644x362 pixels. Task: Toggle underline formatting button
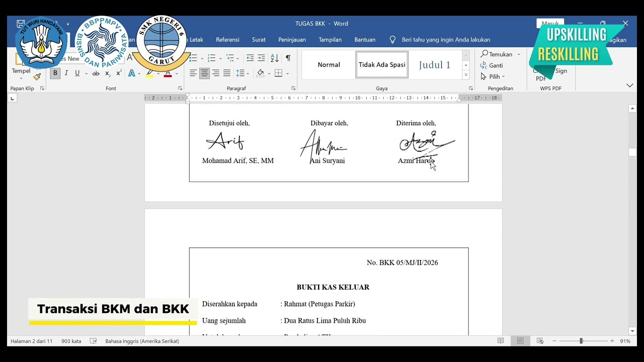(77, 73)
